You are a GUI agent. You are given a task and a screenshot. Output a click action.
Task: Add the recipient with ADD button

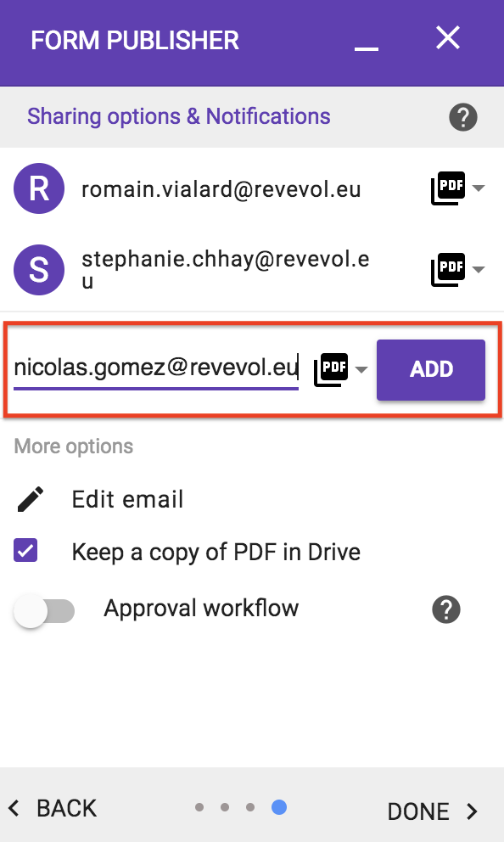point(431,369)
